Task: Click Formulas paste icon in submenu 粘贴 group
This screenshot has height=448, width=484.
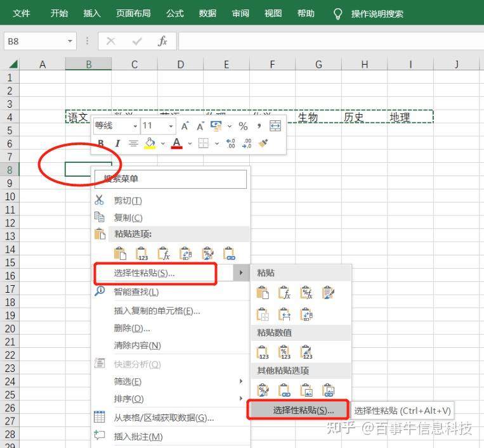Action: (284, 293)
